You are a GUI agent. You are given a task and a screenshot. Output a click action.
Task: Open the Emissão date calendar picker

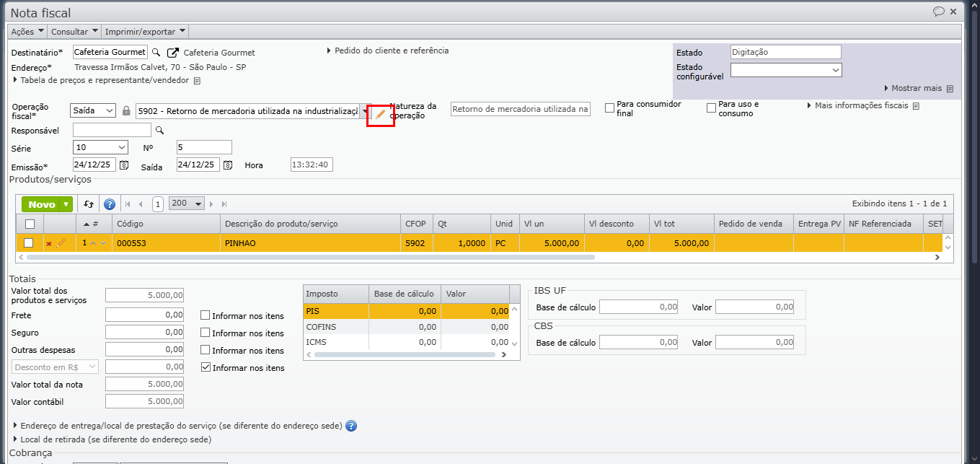(x=124, y=165)
